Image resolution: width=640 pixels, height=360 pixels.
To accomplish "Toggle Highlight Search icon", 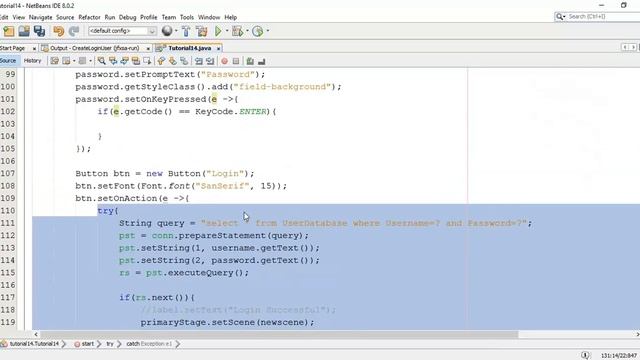I will tap(136, 61).
